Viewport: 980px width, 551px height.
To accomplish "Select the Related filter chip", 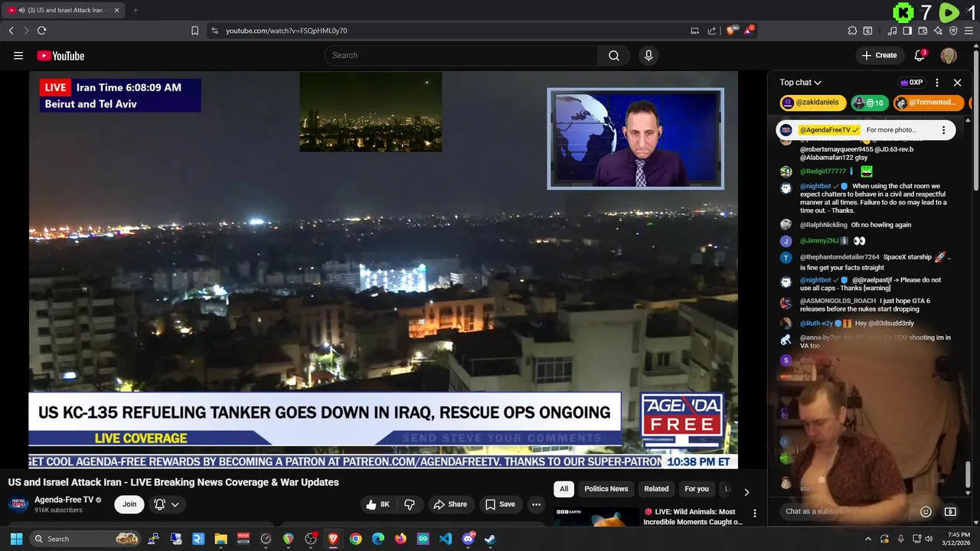I will point(656,489).
